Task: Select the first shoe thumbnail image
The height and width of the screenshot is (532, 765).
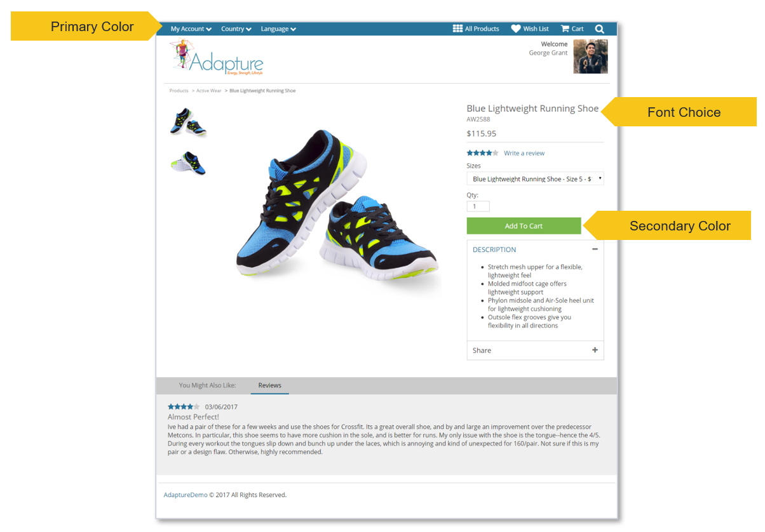Action: (x=188, y=122)
